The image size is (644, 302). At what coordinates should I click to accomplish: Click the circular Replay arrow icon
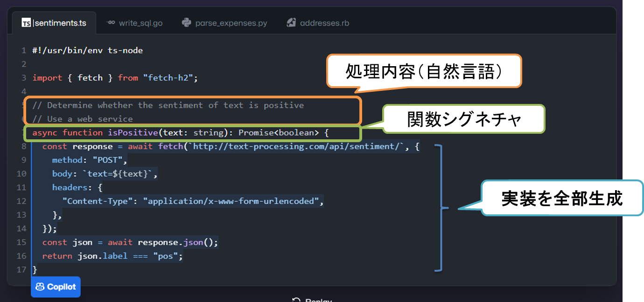[296, 300]
